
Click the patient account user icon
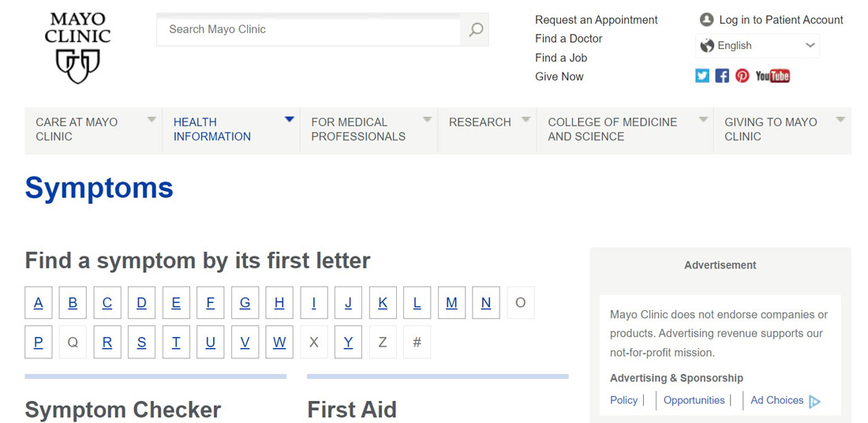coord(706,20)
